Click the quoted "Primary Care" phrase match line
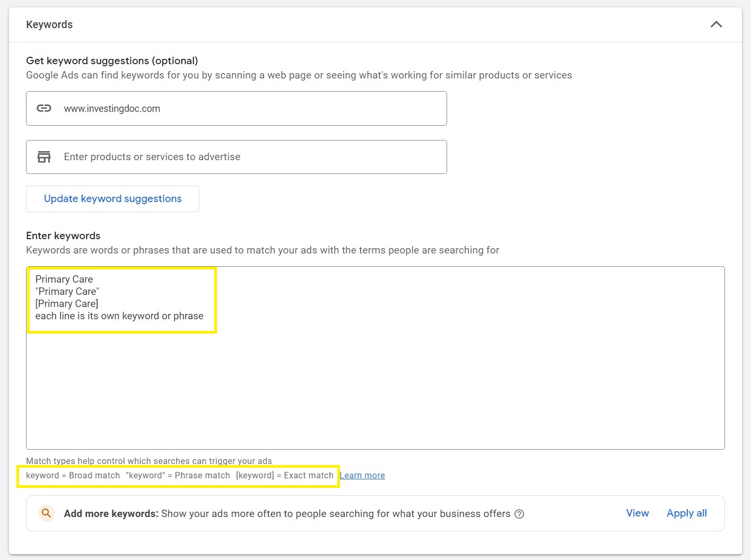This screenshot has height=560, width=751. pyautogui.click(x=67, y=291)
